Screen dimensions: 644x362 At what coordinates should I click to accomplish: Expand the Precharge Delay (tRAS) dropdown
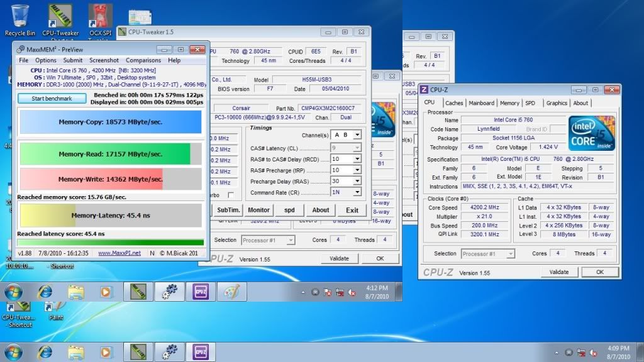point(357,182)
